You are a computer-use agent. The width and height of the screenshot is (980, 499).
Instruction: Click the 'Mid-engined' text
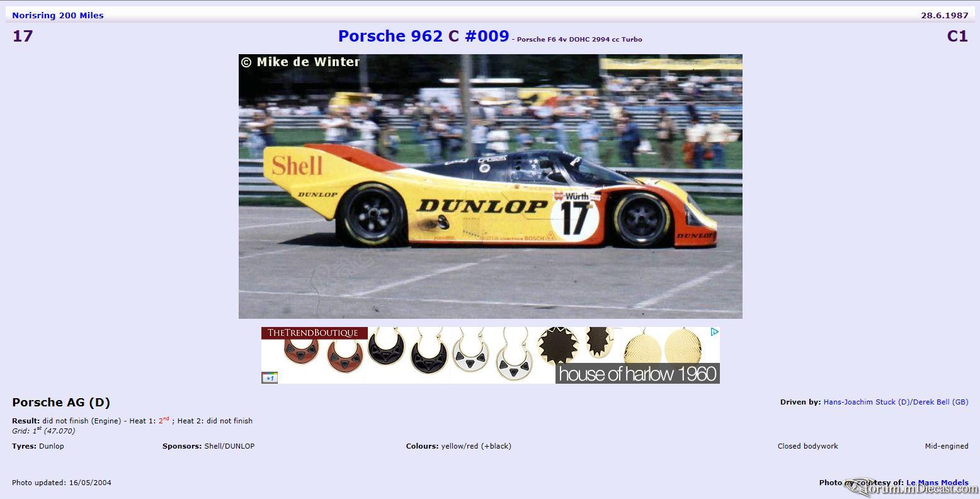click(x=947, y=446)
